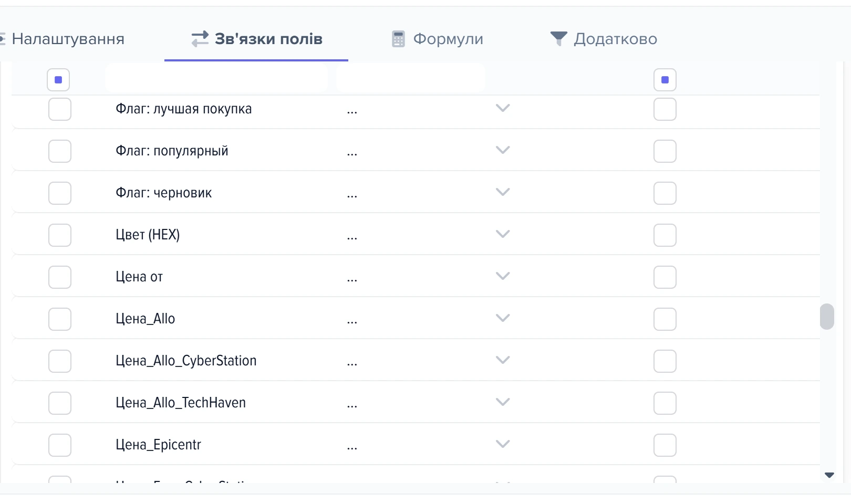Expand the dropdown for Флаг: черновик
This screenshot has width=851, height=504.
[503, 192]
